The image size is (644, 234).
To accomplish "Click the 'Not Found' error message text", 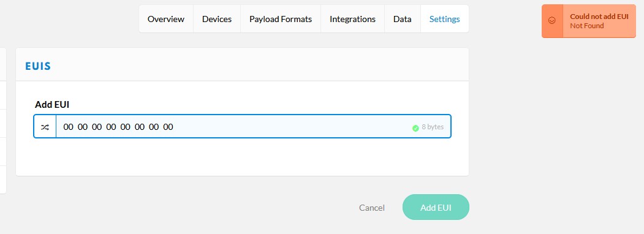I will (586, 26).
